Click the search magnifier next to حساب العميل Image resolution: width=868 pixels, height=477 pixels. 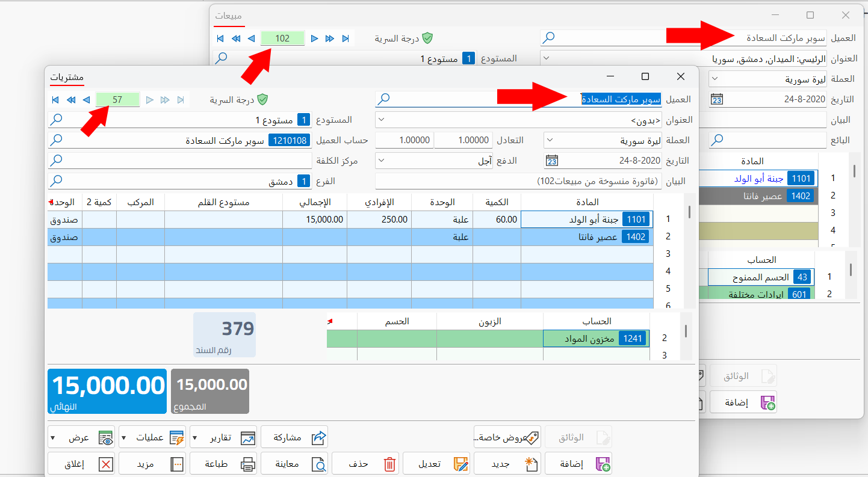pos(57,140)
